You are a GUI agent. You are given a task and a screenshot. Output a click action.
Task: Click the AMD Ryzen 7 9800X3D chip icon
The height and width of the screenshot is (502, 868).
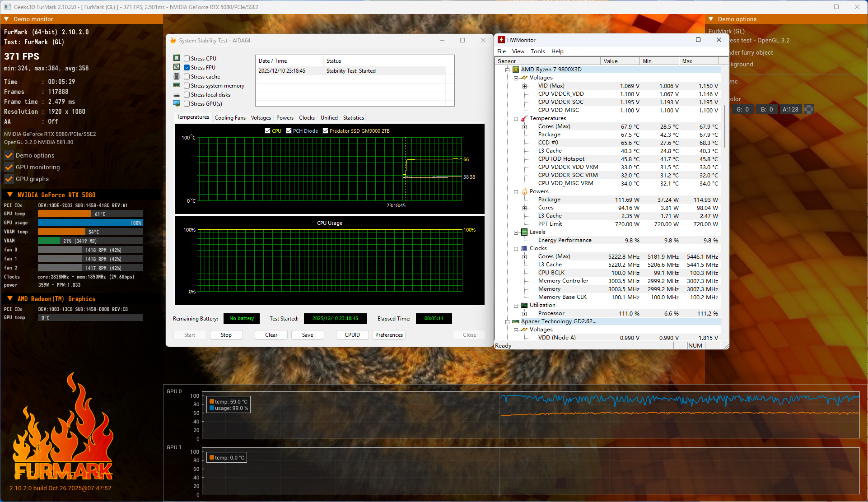(516, 70)
